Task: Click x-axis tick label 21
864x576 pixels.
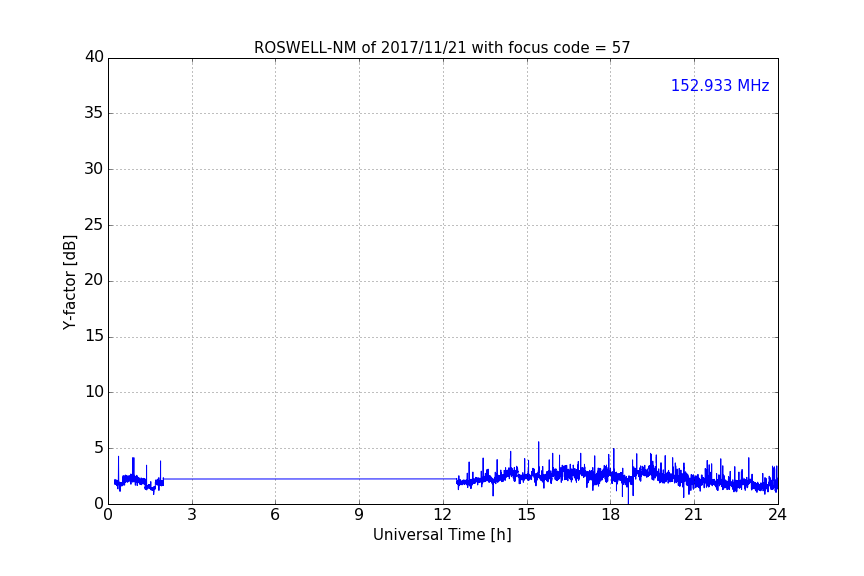Action: 694,515
